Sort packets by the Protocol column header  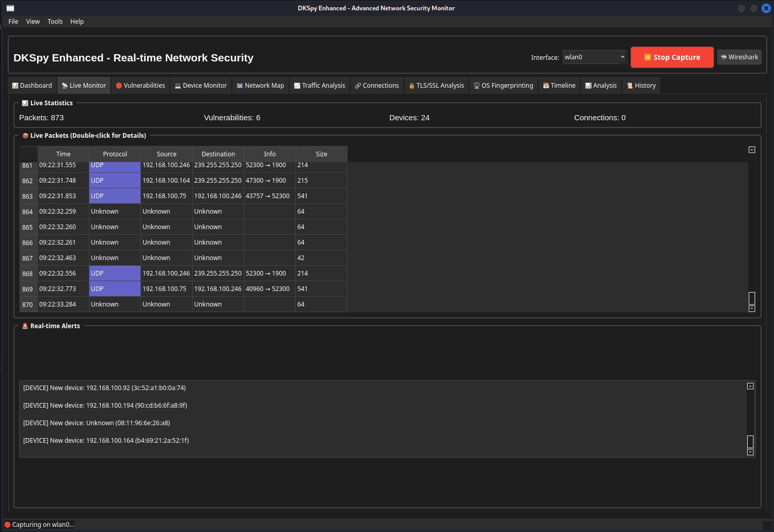pos(115,154)
